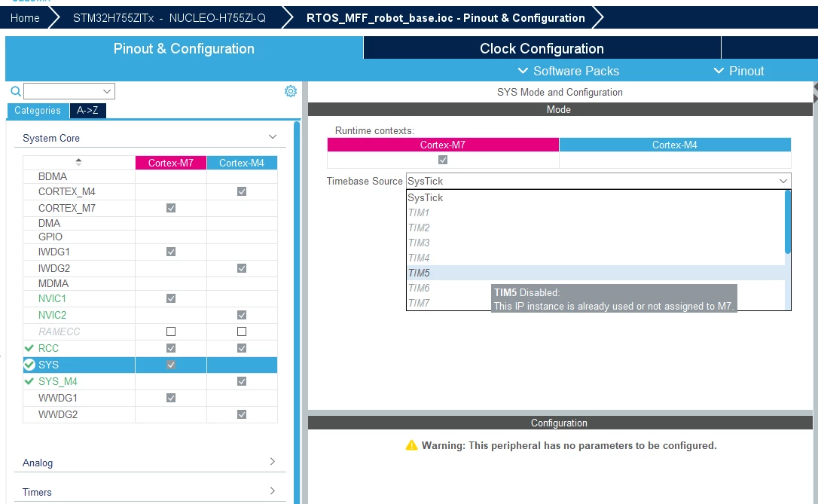
Task: Select the DMA peripheral row
Action: coord(150,223)
